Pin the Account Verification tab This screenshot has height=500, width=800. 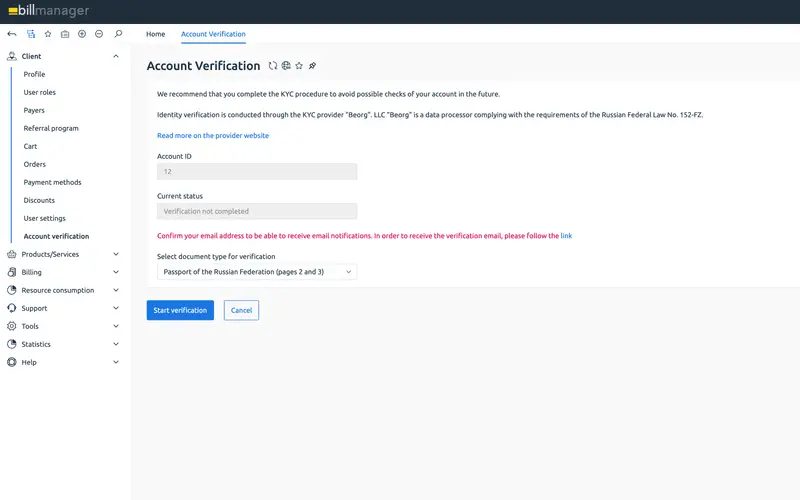click(312, 66)
